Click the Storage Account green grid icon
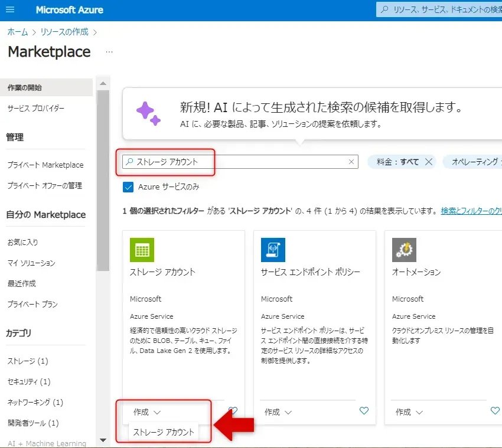Viewport: 502px width, 448px height. (142, 250)
